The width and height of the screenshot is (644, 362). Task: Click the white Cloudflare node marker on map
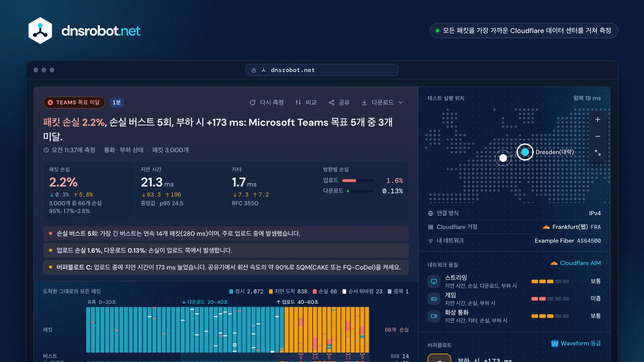503,158
